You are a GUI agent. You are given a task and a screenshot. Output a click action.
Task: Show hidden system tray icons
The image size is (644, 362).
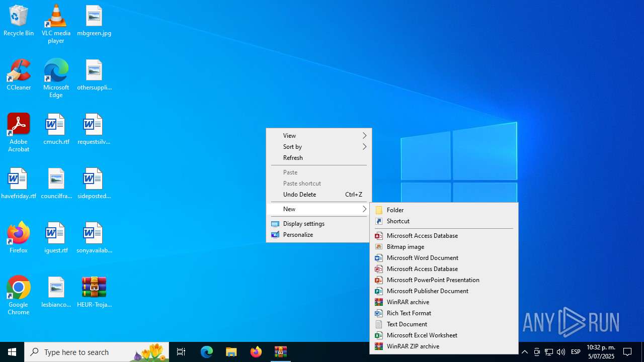tap(525, 352)
